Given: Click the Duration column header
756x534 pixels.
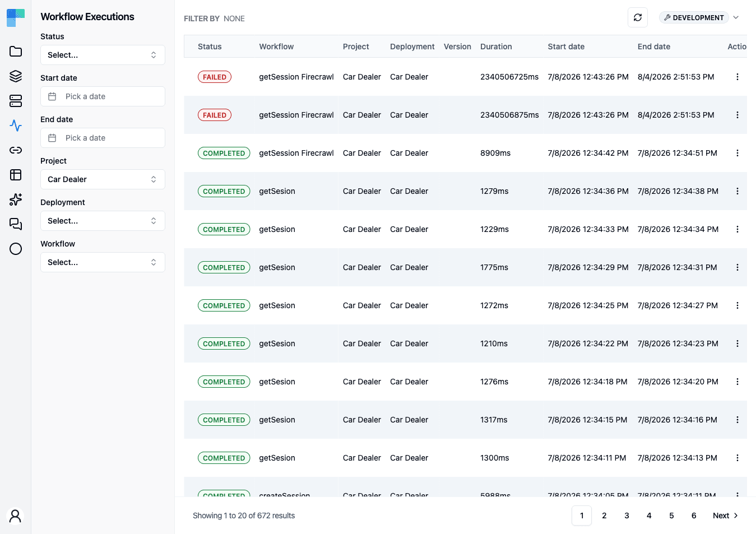Looking at the screenshot, I should tap(496, 47).
